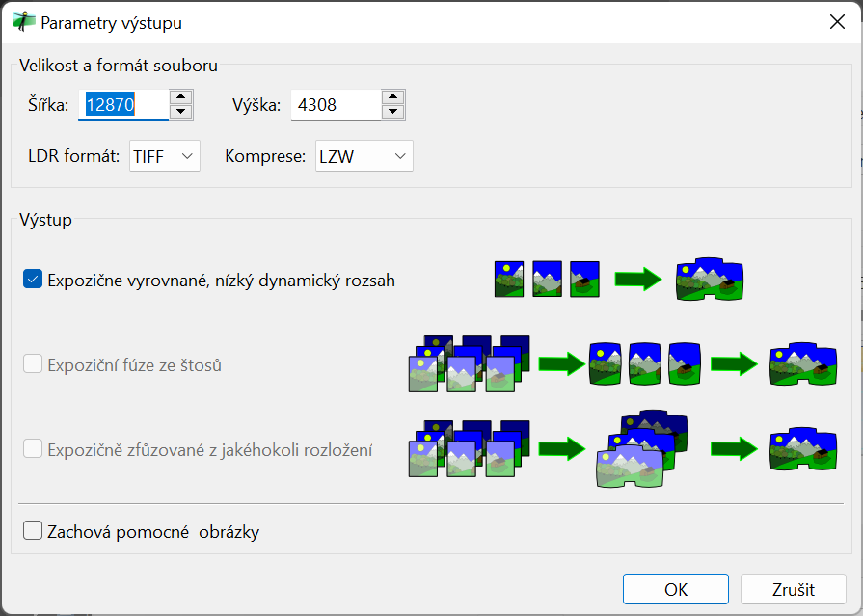Click the Zrušit button

pos(793,589)
